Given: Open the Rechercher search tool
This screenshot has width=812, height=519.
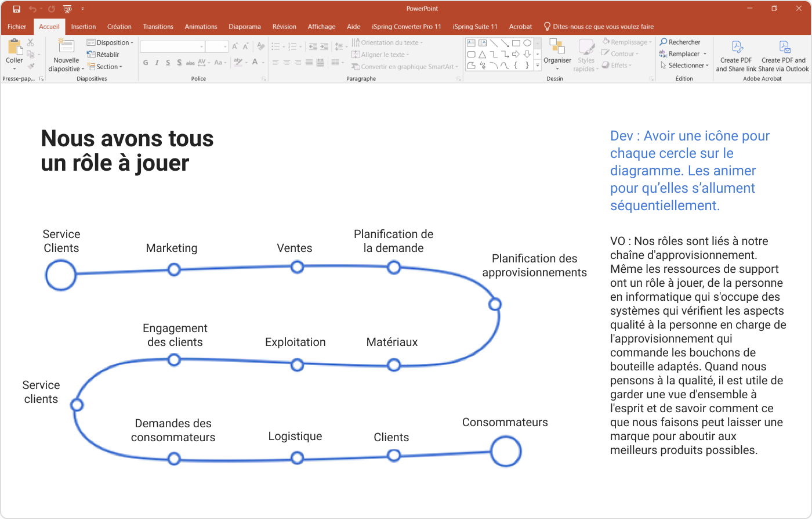Looking at the screenshot, I should 680,42.
